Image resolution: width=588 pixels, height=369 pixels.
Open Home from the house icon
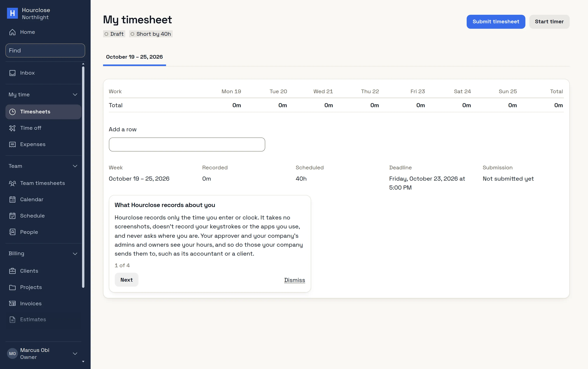[x=12, y=32]
